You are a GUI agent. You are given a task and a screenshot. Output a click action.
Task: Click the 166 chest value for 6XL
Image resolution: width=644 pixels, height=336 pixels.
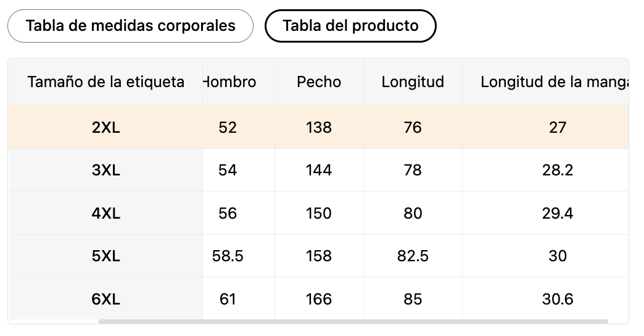tap(319, 299)
